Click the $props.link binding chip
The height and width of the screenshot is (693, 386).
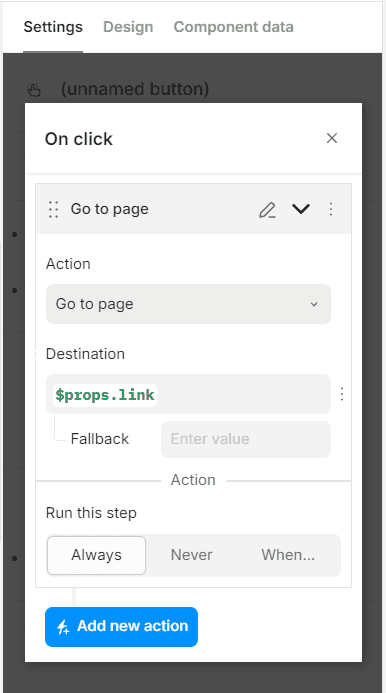tap(105, 395)
